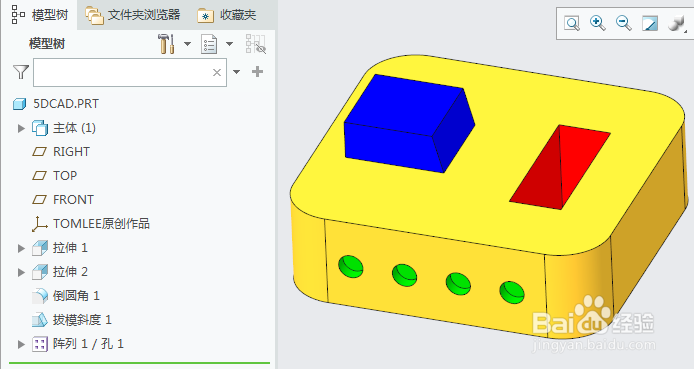Select the RIGHT datum plane
The width and height of the screenshot is (694, 369).
71,152
